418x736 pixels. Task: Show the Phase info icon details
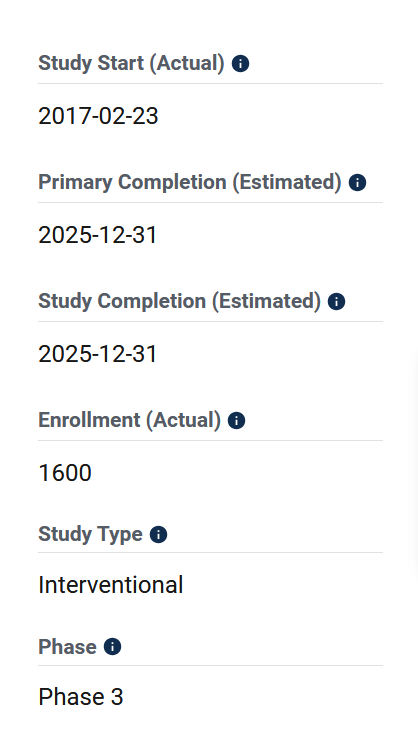[x=112, y=647]
